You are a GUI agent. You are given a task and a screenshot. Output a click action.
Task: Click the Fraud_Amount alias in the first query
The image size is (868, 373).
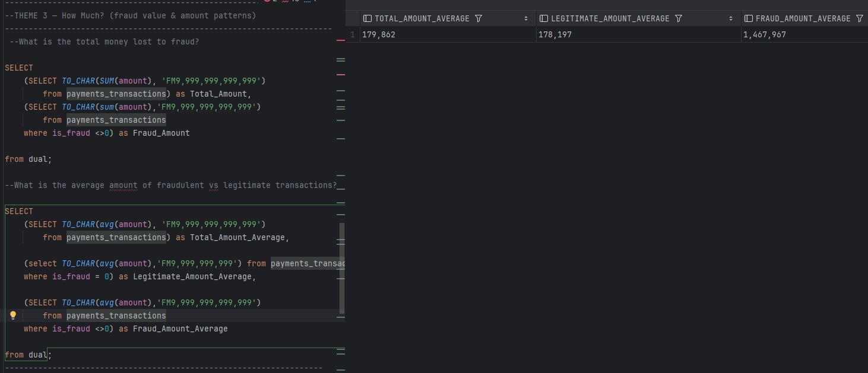[161, 133]
